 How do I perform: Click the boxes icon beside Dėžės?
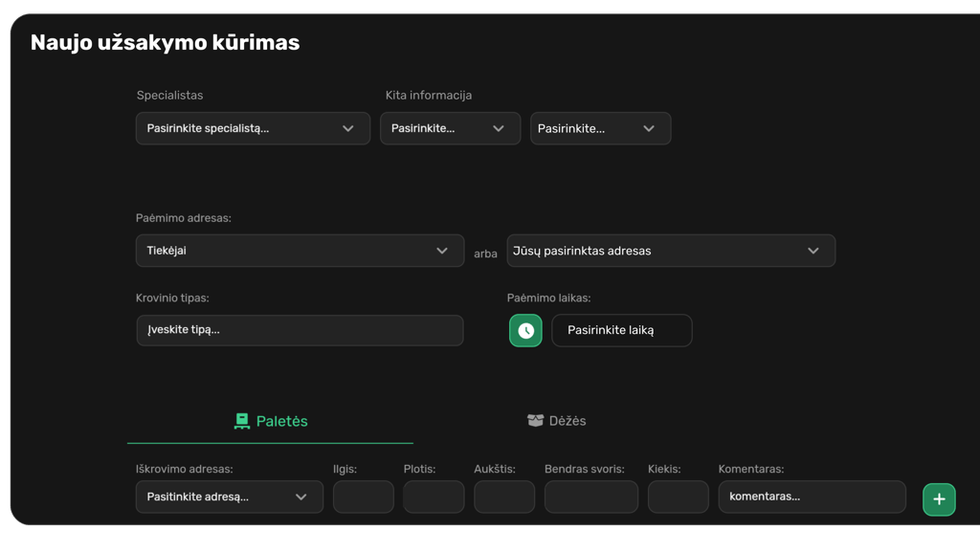(535, 421)
